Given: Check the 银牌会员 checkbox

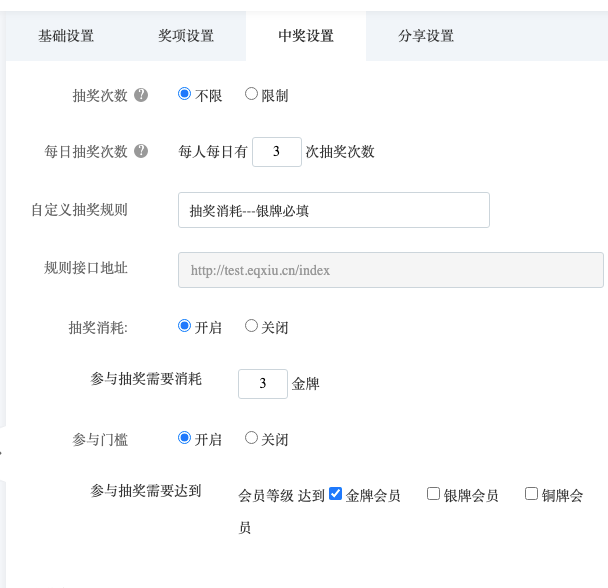Looking at the screenshot, I should coord(433,494).
